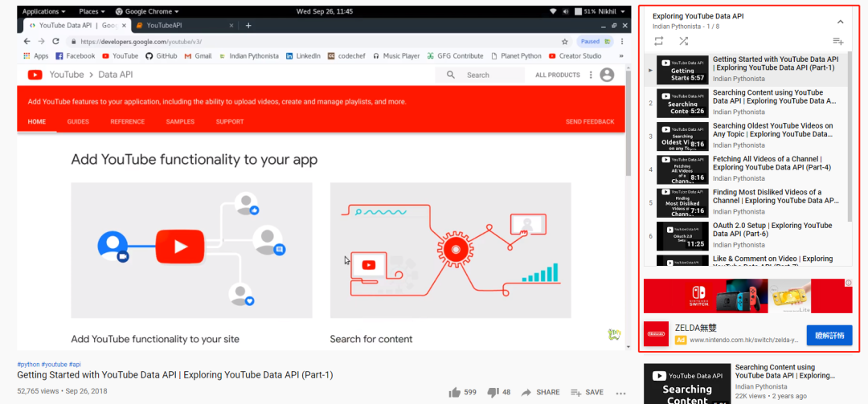Open Chrome three-dot menu
The width and height of the screenshot is (868, 404).
[622, 42]
